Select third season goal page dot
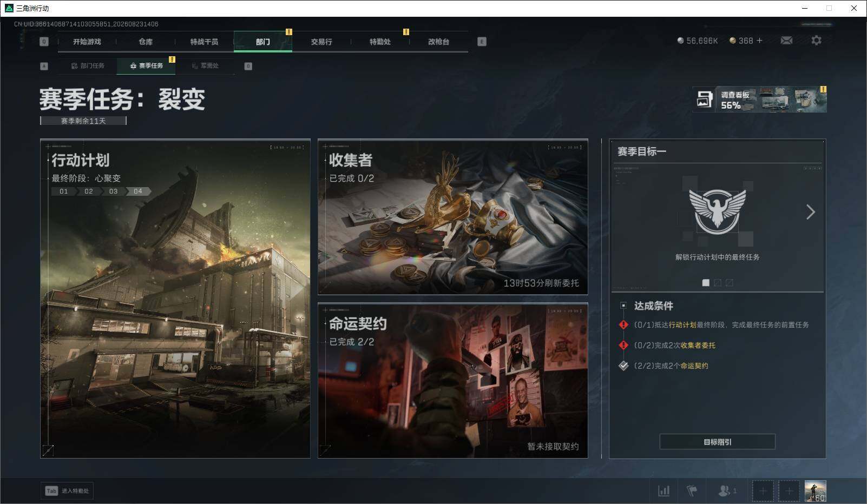Image resolution: width=867 pixels, height=504 pixels. coord(730,283)
